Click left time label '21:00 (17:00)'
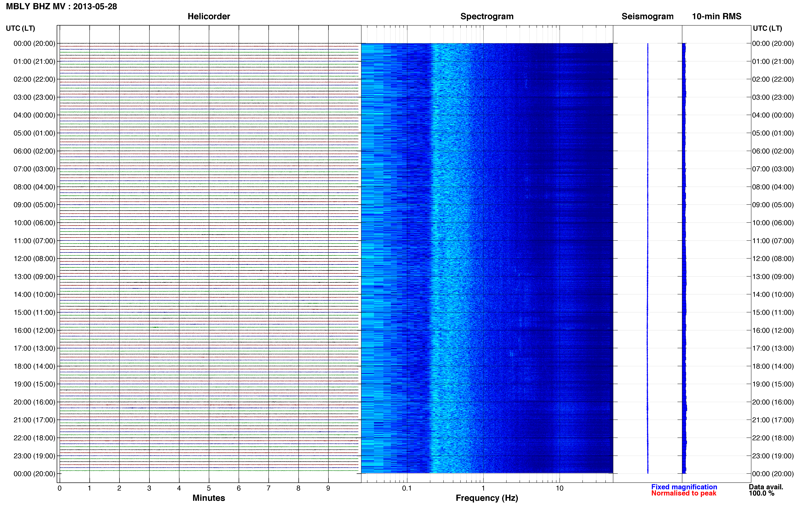This screenshot has width=812, height=508. [x=34, y=420]
